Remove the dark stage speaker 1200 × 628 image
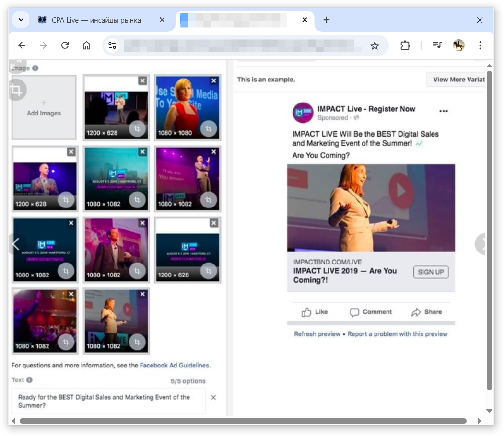The image size is (504, 436). [142, 80]
